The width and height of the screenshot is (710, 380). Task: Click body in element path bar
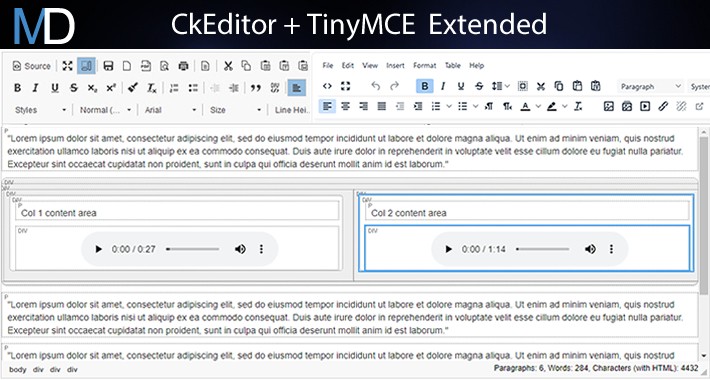18,370
